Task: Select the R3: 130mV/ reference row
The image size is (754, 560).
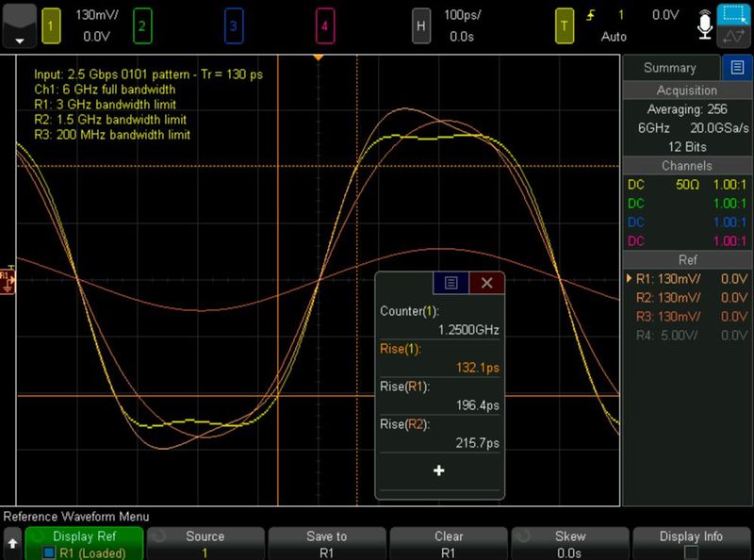Action: point(687,316)
